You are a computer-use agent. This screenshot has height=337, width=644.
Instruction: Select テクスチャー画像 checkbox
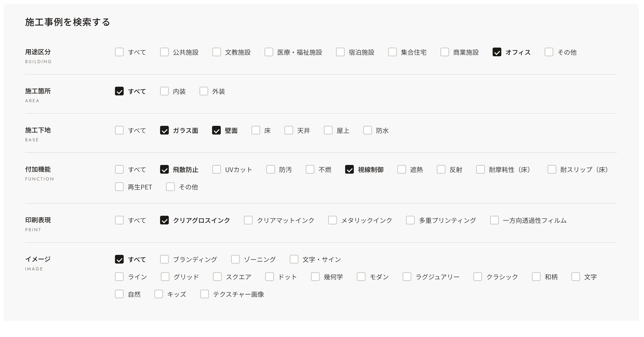click(205, 294)
